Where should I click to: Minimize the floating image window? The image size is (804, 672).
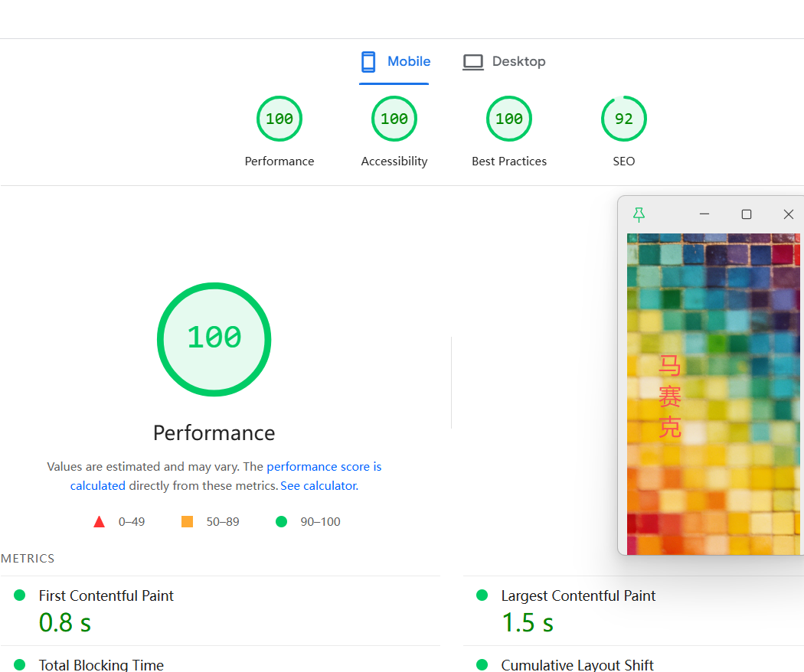tap(704, 214)
